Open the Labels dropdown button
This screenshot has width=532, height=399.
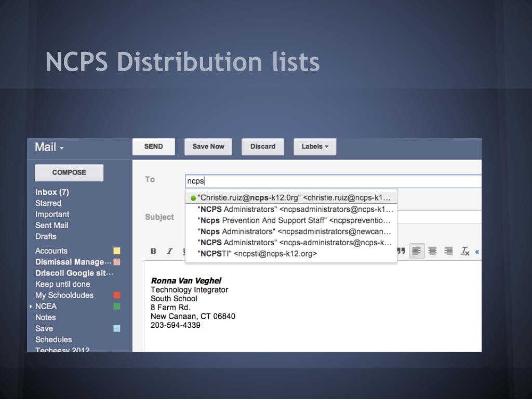(315, 147)
